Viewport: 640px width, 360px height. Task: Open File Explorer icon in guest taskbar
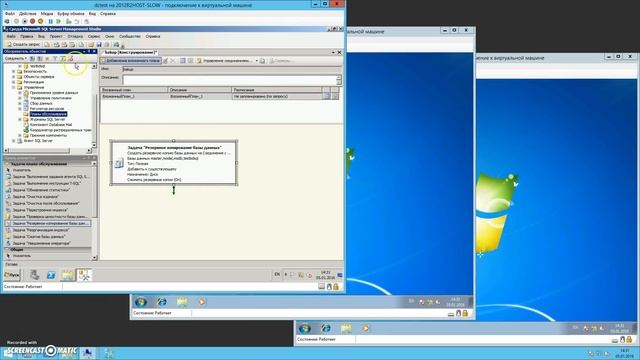click(68, 275)
